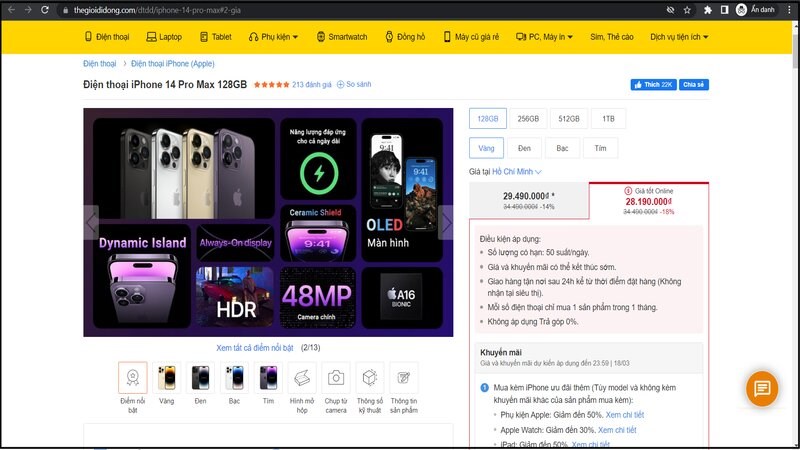The height and width of the screenshot is (450, 800).
Task: Expand the PC, Máy in dropdown
Action: [544, 37]
